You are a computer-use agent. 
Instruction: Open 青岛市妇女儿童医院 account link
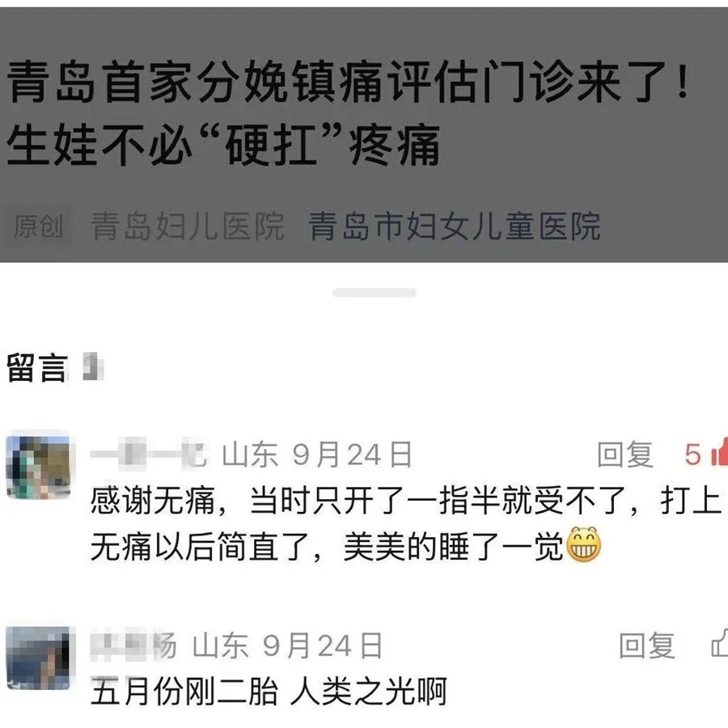[454, 226]
